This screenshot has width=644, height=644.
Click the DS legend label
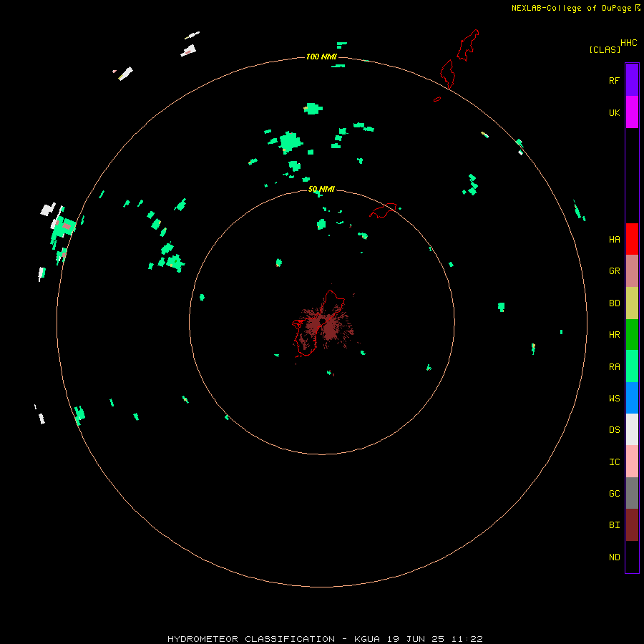(614, 430)
